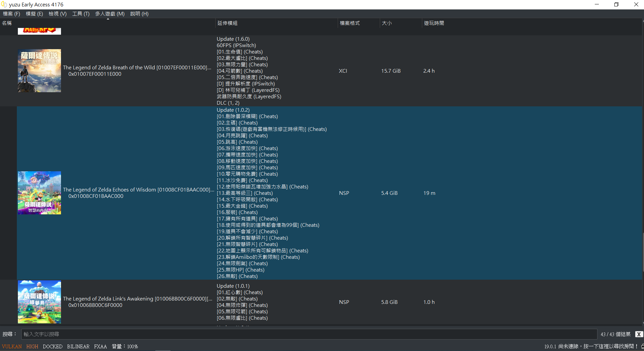Click the [26.無敵] (Cheats) entry

(237, 276)
